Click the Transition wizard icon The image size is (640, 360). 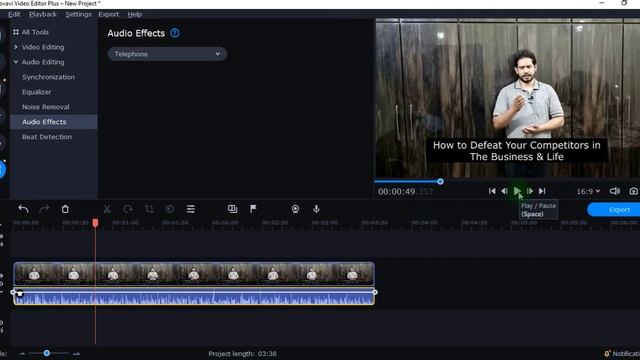(x=232, y=209)
